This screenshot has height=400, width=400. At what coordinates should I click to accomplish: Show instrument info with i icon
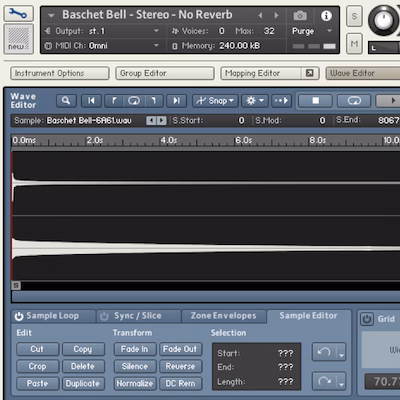[326, 15]
